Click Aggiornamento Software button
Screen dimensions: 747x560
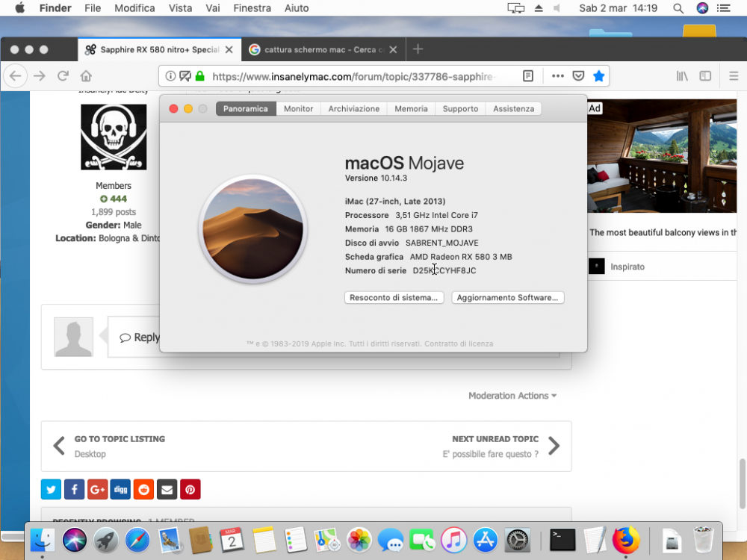pyautogui.click(x=508, y=298)
